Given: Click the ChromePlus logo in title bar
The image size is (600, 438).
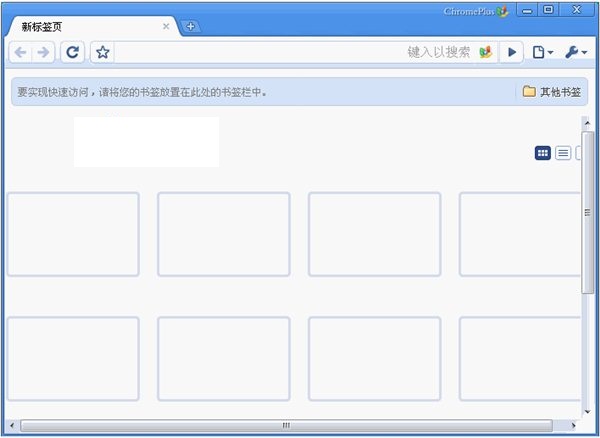Looking at the screenshot, I should point(476,11).
